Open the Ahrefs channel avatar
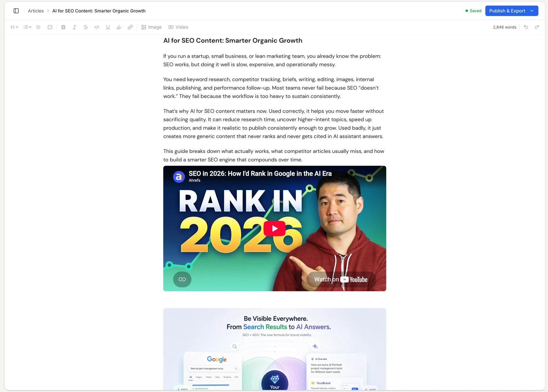This screenshot has width=548, height=392. tap(179, 177)
